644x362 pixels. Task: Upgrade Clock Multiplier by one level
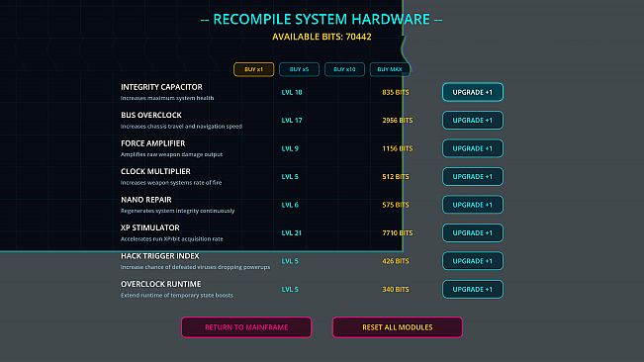pos(472,176)
